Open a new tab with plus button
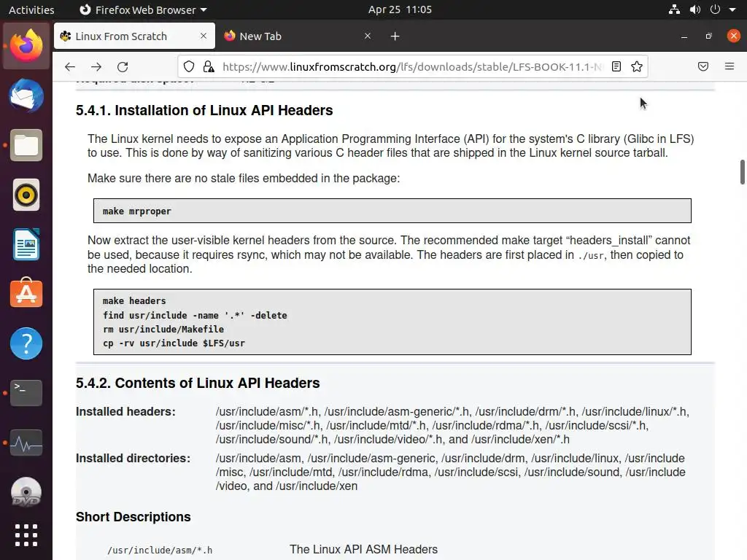747x560 pixels. pyautogui.click(x=395, y=36)
